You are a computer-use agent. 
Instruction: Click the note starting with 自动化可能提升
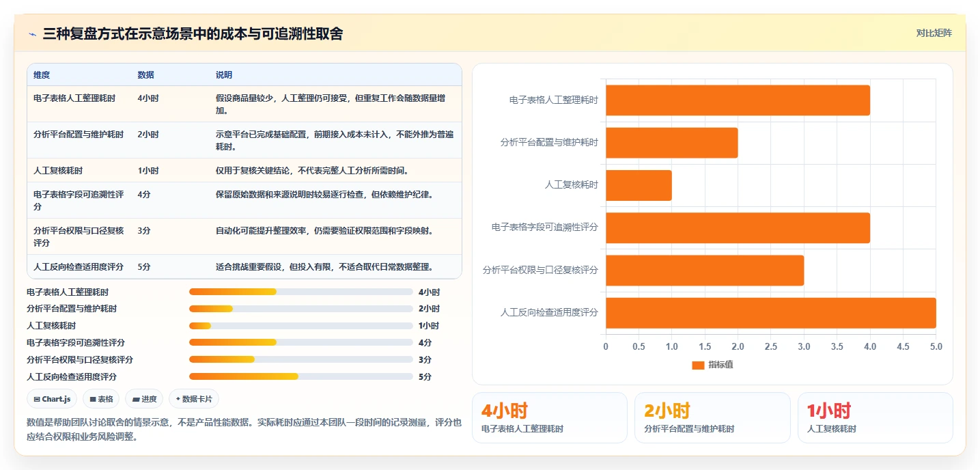(324, 231)
